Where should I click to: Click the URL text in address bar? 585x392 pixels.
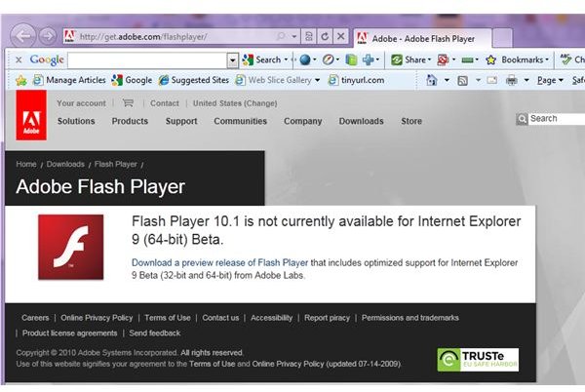point(143,36)
